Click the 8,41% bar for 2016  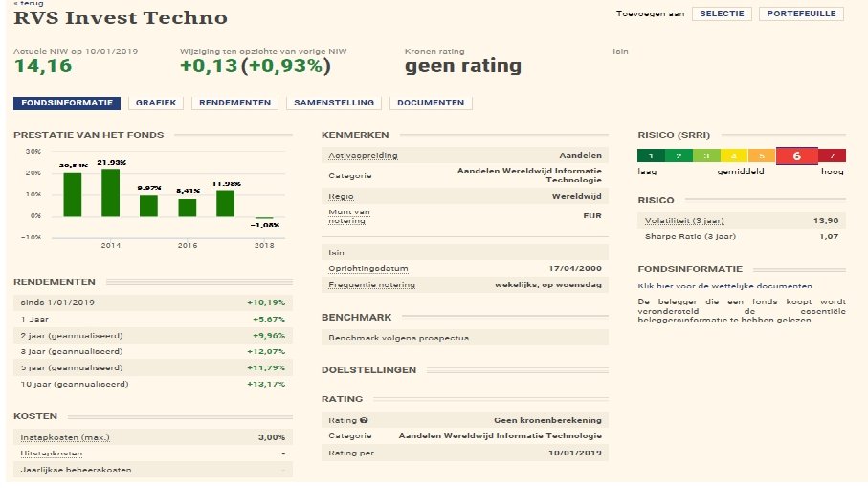[188, 208]
